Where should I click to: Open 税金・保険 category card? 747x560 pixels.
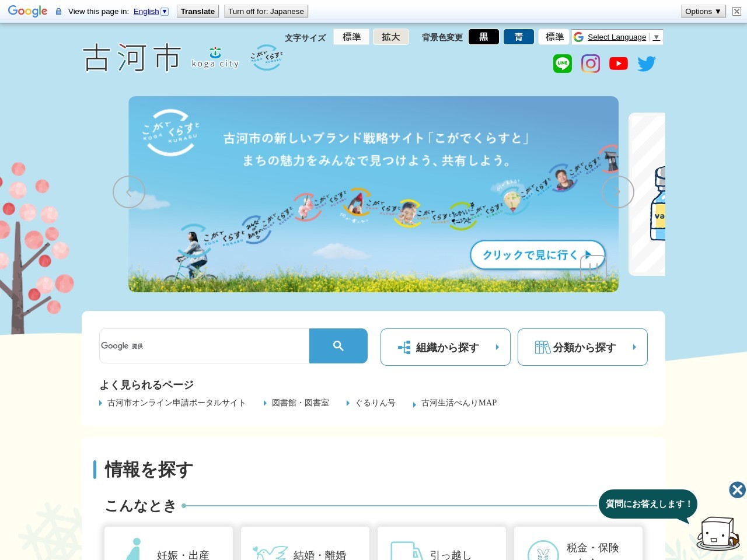tap(578, 544)
